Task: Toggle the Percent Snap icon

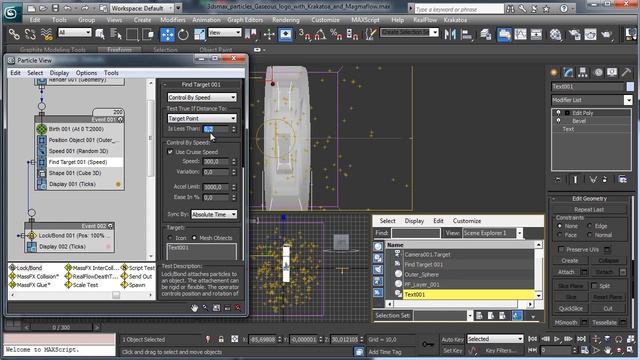Action: tap(336, 35)
